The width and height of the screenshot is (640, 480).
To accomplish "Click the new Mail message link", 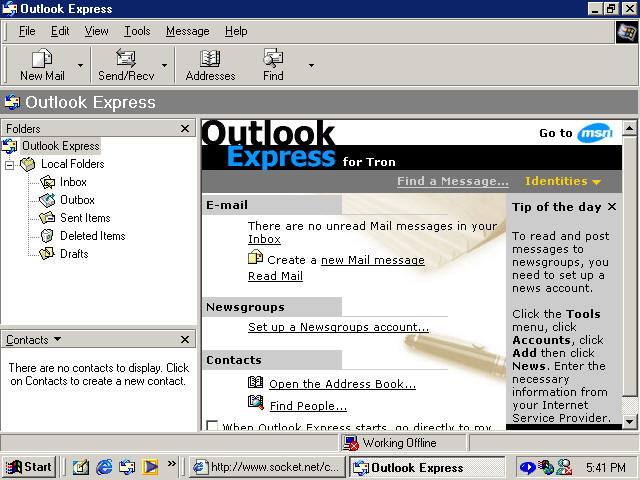I will [373, 260].
